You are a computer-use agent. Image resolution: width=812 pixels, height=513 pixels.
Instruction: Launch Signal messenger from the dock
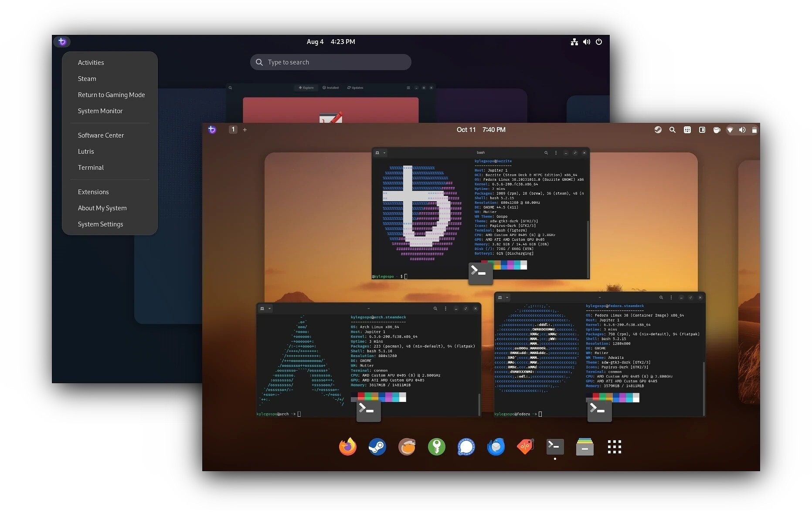pos(466,447)
